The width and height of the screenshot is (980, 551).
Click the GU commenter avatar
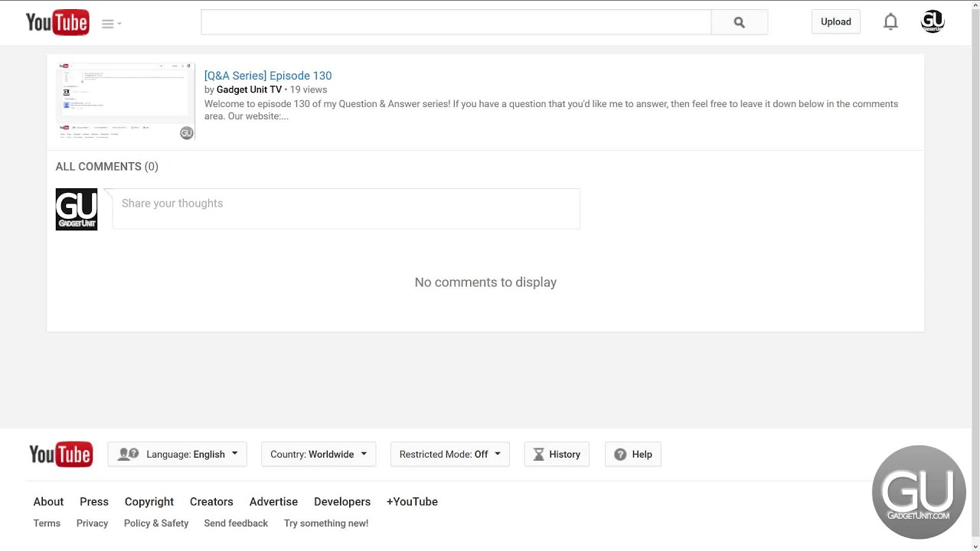(x=77, y=209)
